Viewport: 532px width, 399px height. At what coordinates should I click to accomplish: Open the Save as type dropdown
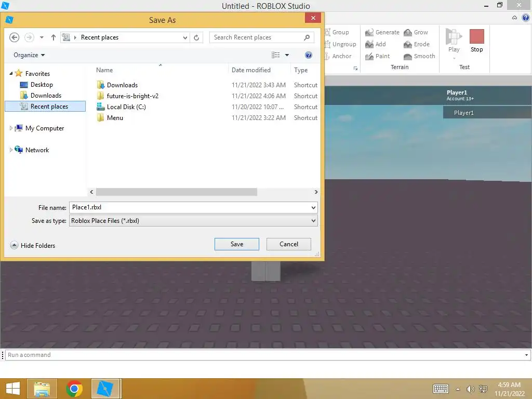tap(313, 220)
